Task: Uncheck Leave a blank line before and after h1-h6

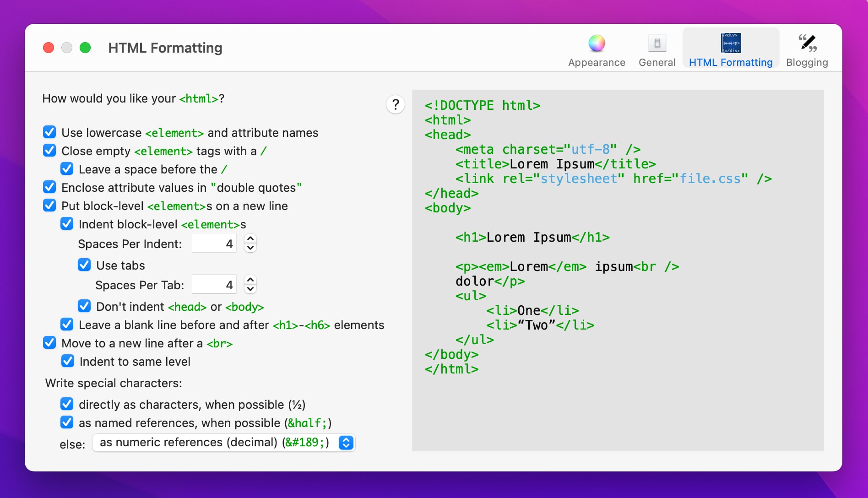Action: [67, 325]
